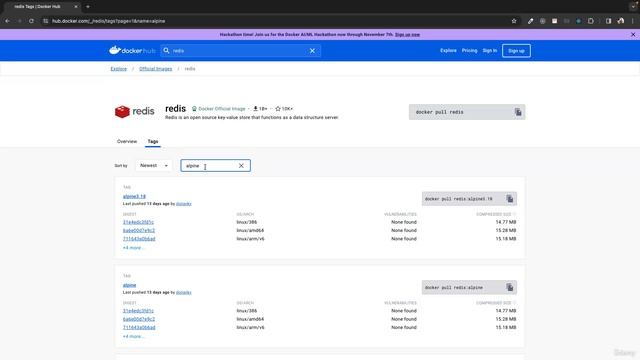Open linux/386 digest link under alpine tag
Viewport: 640px width, 360px height.
(x=138, y=311)
